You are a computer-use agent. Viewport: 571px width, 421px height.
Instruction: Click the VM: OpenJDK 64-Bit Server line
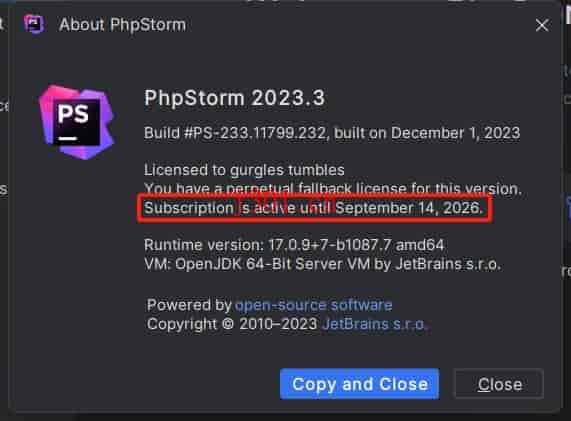click(322, 264)
